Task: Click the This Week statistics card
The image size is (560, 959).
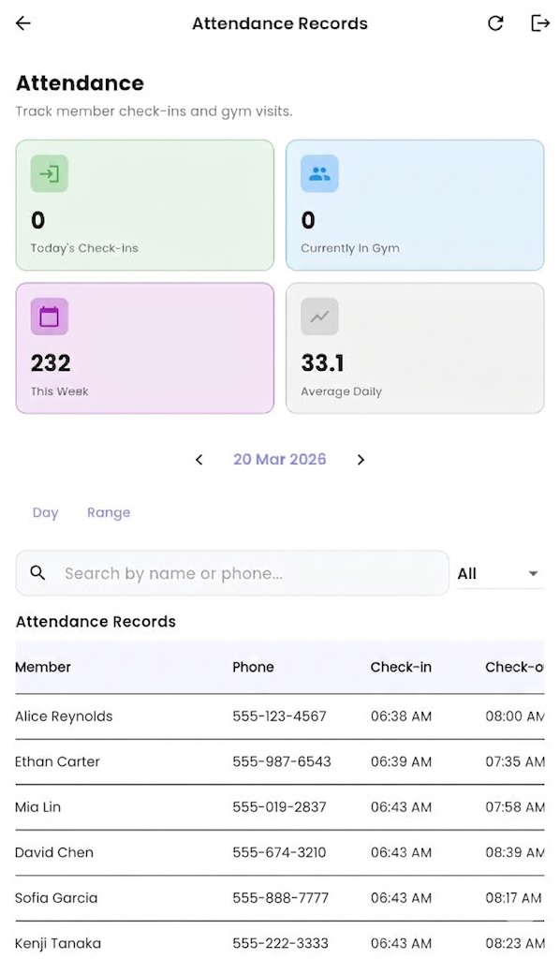Action: 145,347
